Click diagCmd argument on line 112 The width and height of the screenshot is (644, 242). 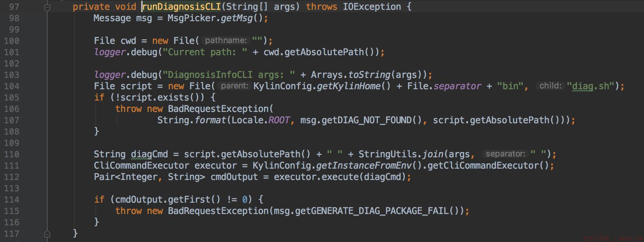click(x=382, y=177)
